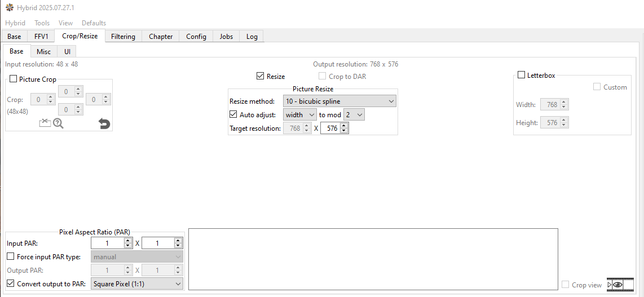Click Input PAR first value up arrow
This screenshot has width=644, height=297.
[x=127, y=241]
